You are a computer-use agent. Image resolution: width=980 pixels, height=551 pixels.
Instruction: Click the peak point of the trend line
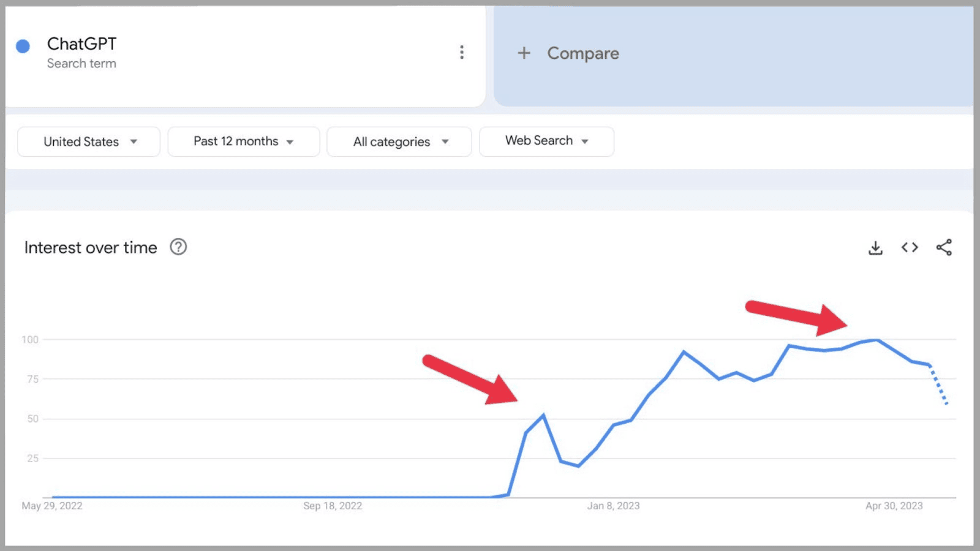coord(875,339)
